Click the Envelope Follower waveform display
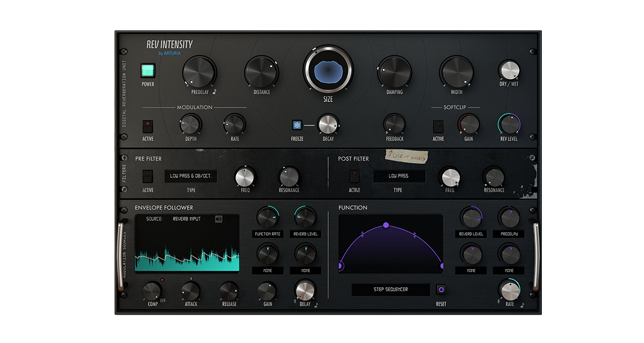Image resolution: width=644 pixels, height=343 pixels. click(188, 243)
